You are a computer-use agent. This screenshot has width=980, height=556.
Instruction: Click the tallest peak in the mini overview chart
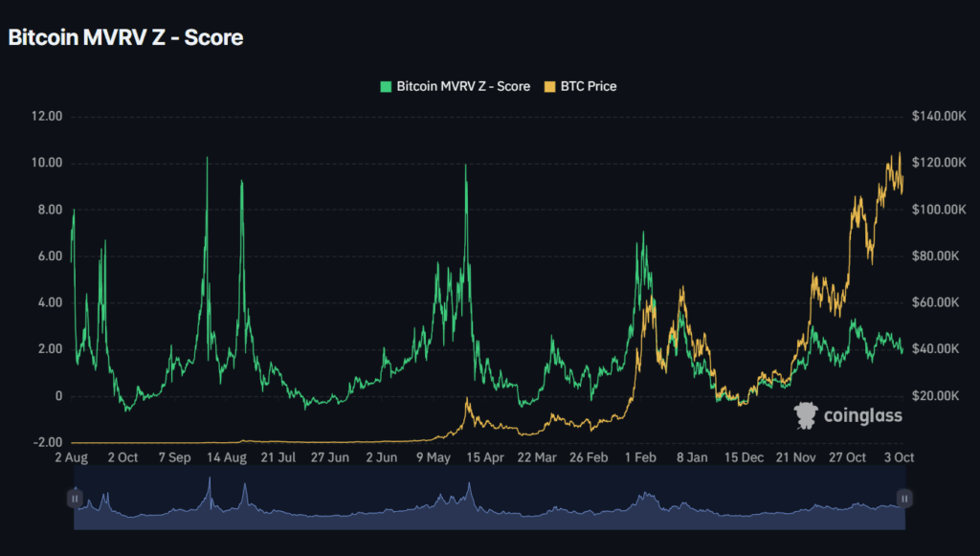(x=209, y=483)
